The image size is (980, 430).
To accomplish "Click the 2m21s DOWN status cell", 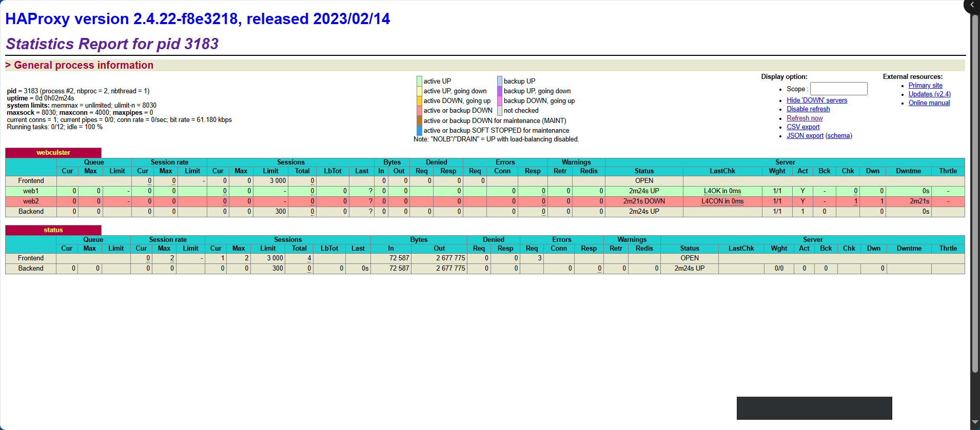I will [x=644, y=201].
